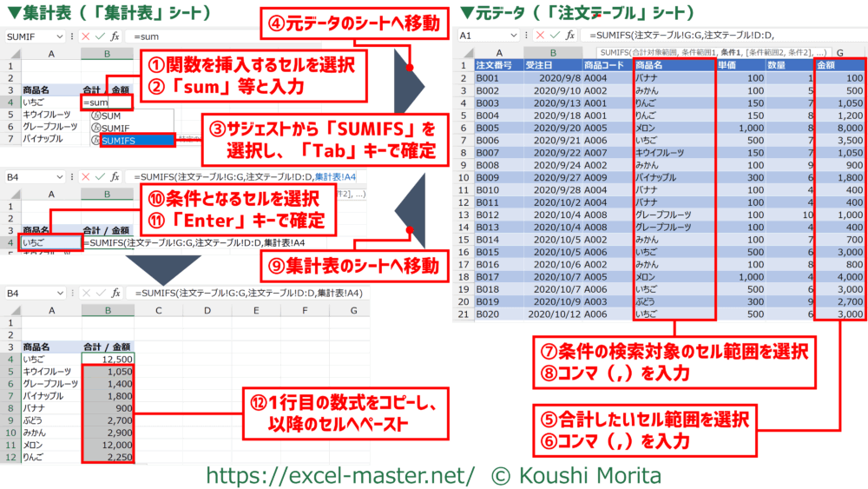The height and width of the screenshot is (489, 868).
Task: Click Insert Function fx beside the A1 name box
Action: click(x=570, y=36)
